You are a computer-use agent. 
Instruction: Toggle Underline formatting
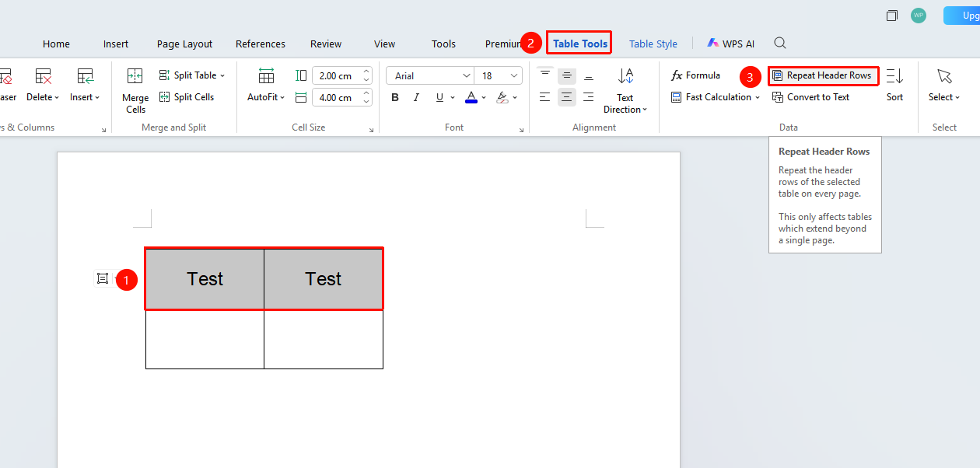click(439, 97)
